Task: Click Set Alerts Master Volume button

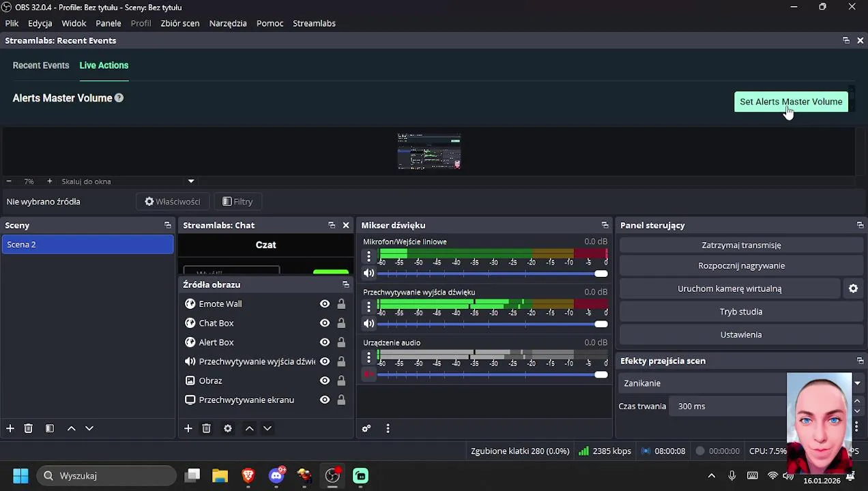Action: [x=791, y=102]
